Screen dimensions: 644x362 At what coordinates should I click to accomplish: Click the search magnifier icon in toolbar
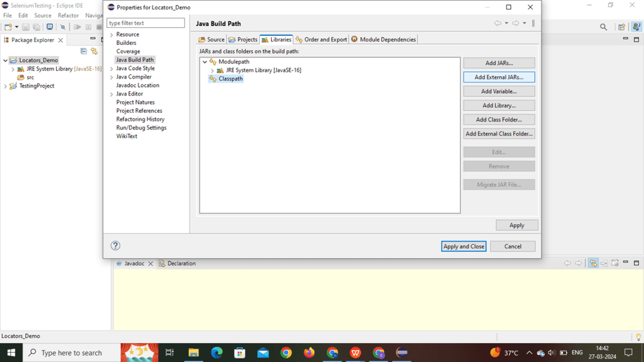tap(603, 26)
